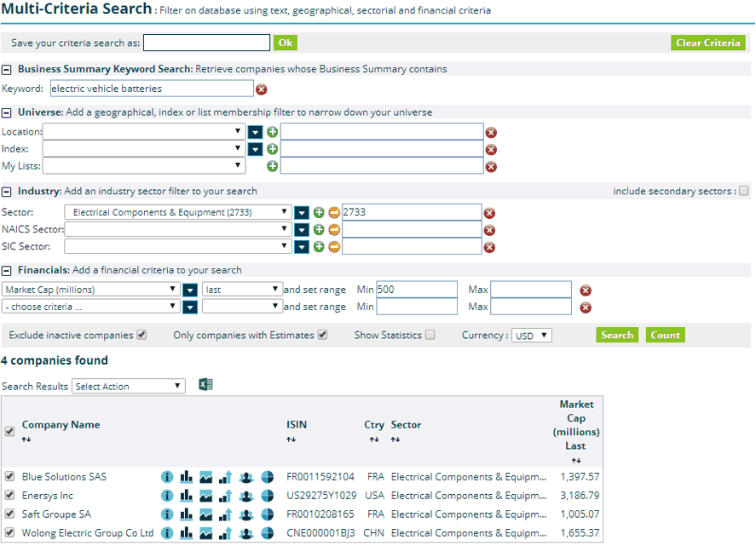Image resolution: width=756 pixels, height=546 pixels.
Task: Export results to Excel icon
Action: 205,384
